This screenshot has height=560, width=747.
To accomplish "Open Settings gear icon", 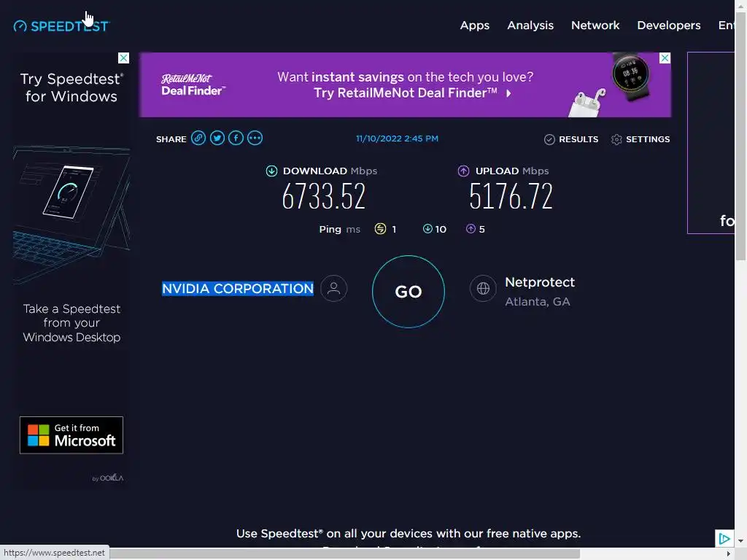I will 616,139.
